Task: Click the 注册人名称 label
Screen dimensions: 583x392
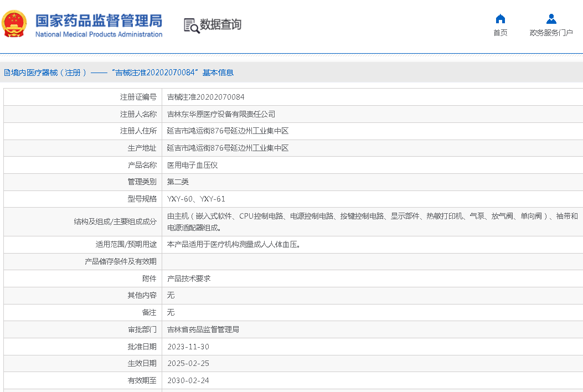Action: pos(138,114)
